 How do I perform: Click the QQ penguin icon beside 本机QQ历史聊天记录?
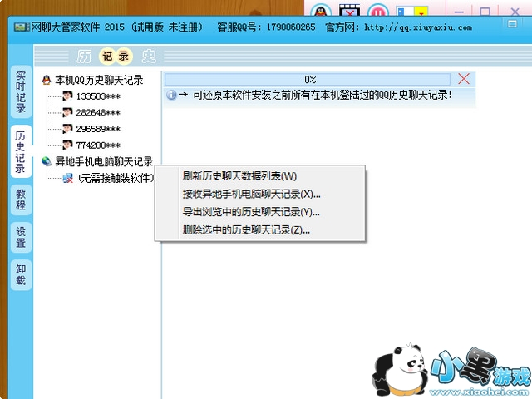47,80
